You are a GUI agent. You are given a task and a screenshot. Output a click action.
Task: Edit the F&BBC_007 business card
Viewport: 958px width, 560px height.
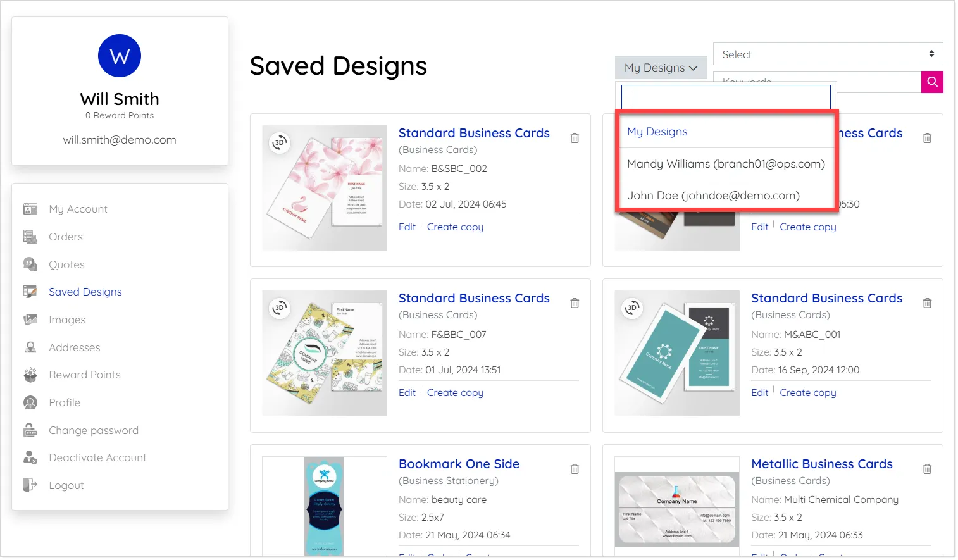(x=407, y=393)
